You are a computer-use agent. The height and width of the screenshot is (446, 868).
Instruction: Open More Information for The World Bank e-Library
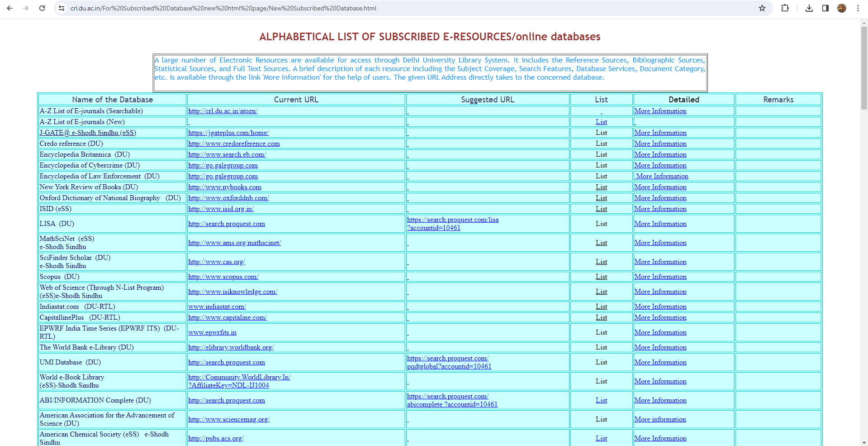[660, 347]
